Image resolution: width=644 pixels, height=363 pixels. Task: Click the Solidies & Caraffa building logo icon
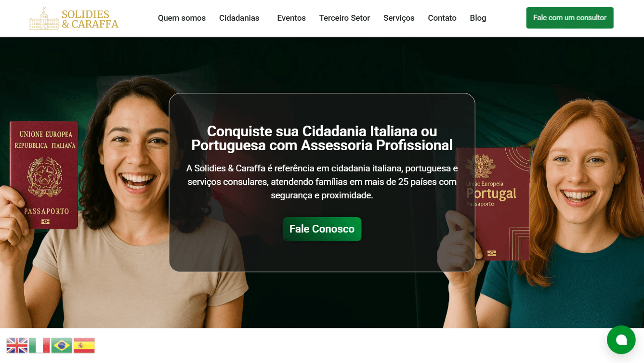(44, 18)
